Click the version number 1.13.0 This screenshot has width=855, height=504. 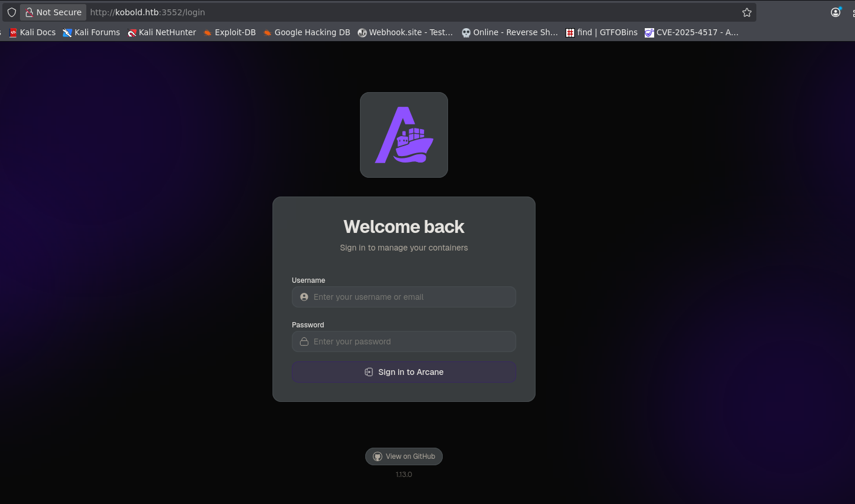pos(404,474)
